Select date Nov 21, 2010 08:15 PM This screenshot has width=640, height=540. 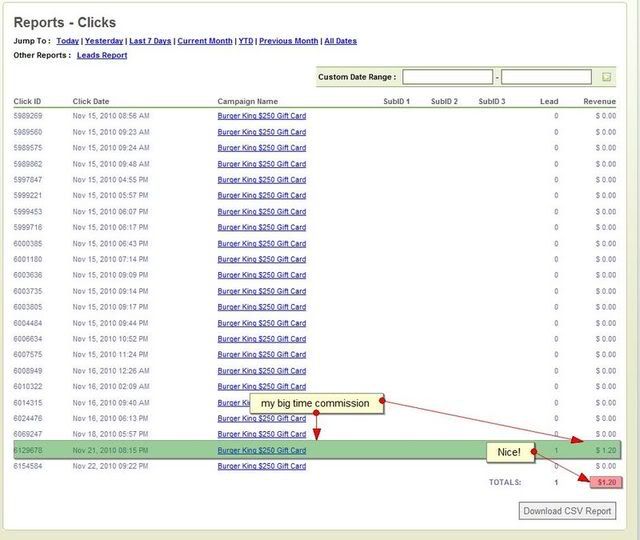(x=110, y=450)
